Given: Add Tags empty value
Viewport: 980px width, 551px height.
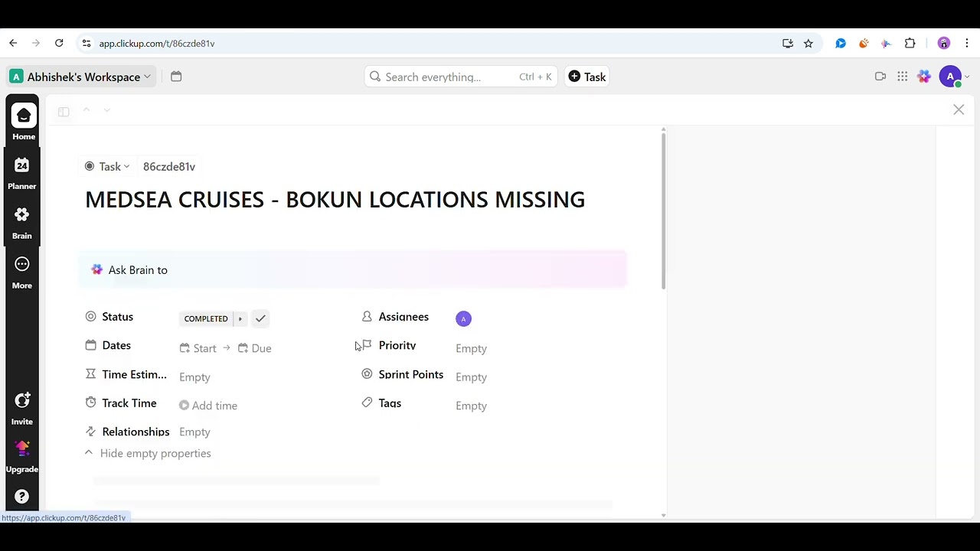Looking at the screenshot, I should pos(471,406).
